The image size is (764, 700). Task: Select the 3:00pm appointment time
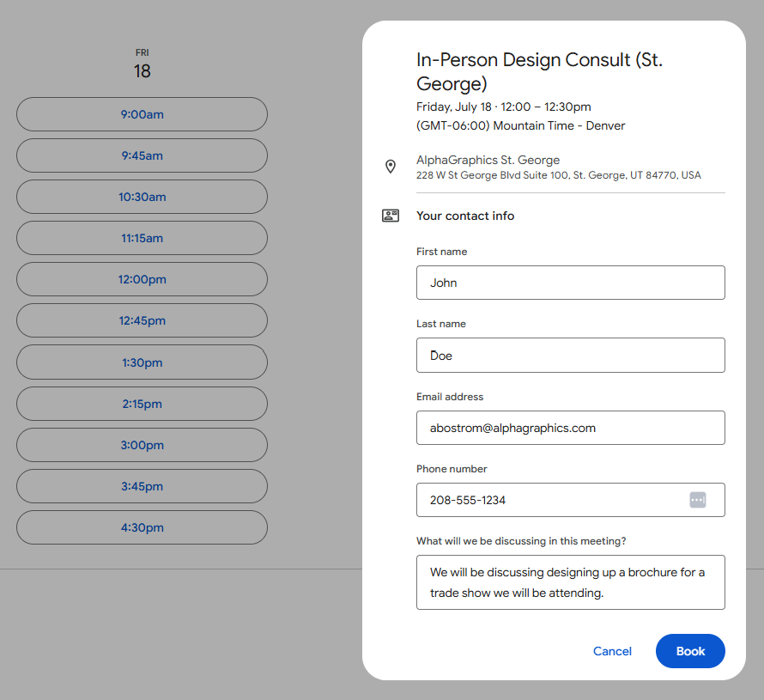(142, 445)
